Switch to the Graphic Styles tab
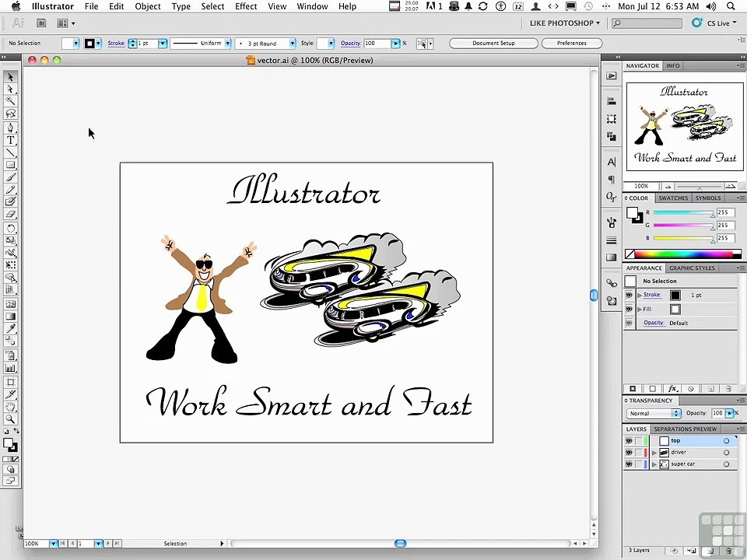This screenshot has width=747, height=560. pyautogui.click(x=692, y=268)
